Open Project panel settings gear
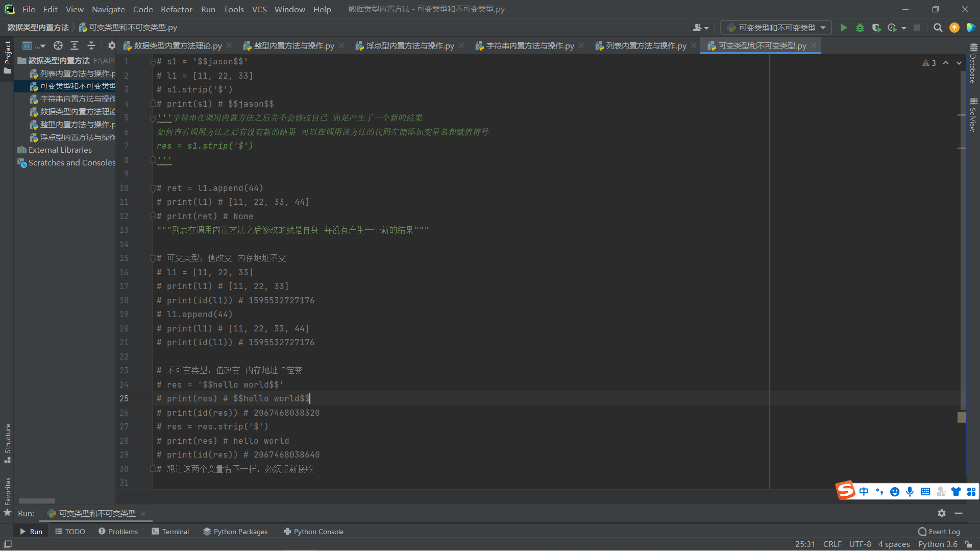Viewport: 980px width, 551px height. point(112,45)
